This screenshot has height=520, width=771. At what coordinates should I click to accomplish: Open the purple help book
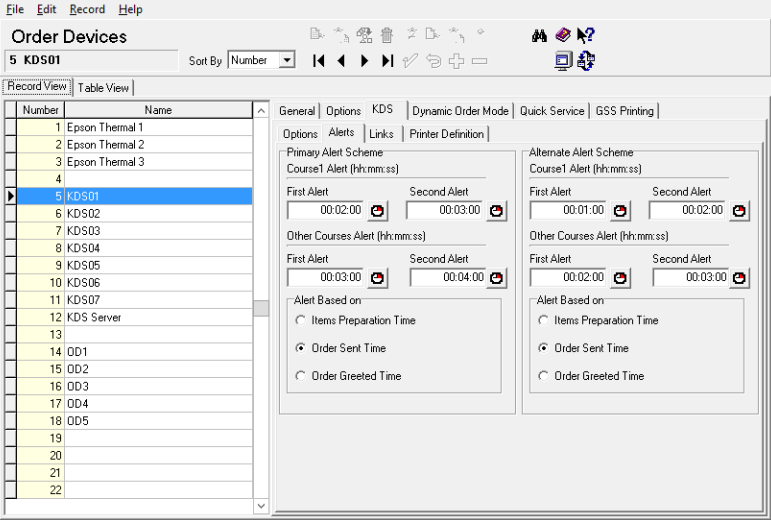563,35
